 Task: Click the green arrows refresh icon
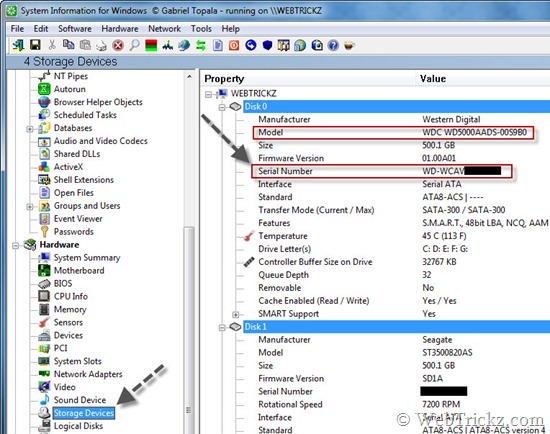pos(201,45)
